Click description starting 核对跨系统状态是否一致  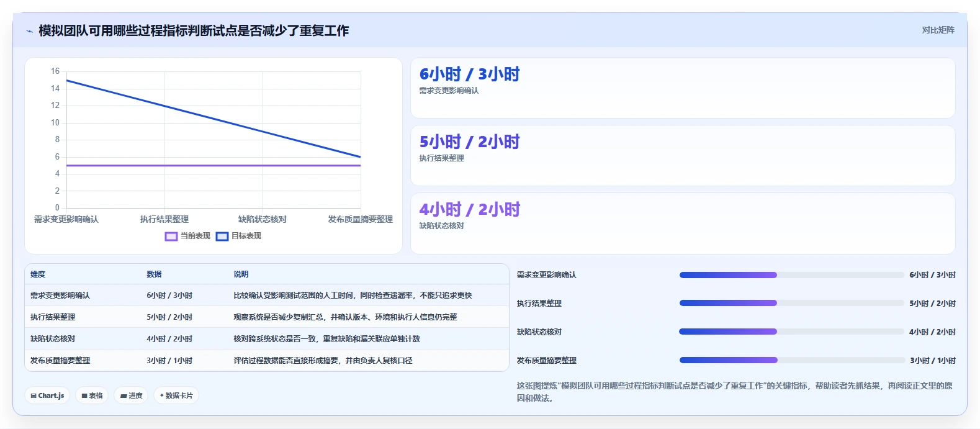[x=326, y=339]
